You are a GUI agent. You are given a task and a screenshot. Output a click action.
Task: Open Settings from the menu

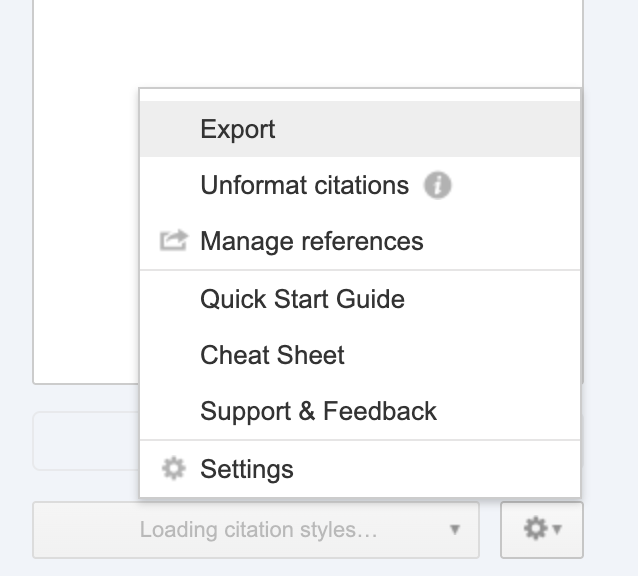[247, 469]
